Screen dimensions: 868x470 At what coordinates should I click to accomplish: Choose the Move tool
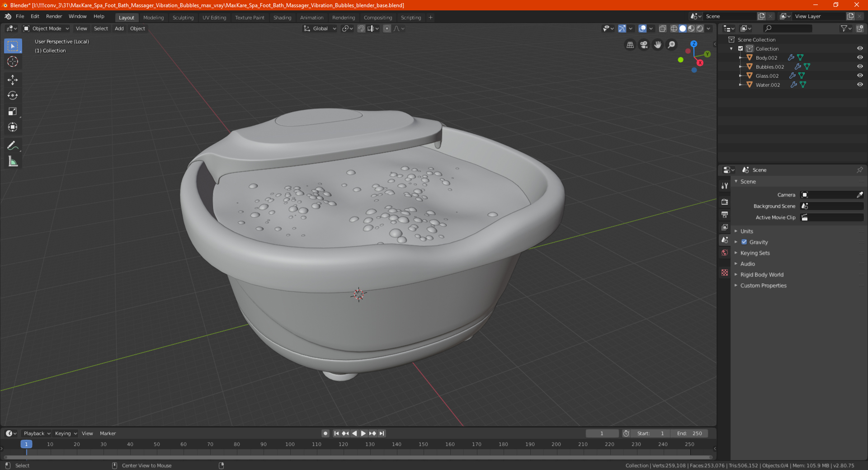13,80
